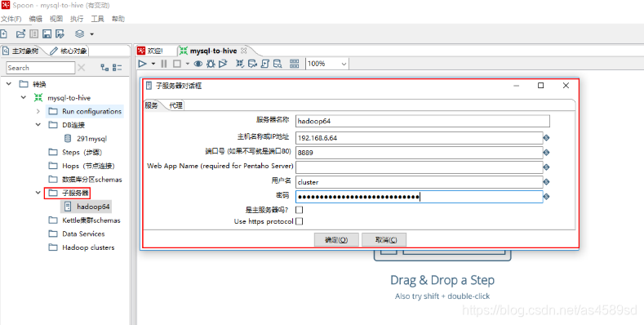644x325 pixels.
Task: Click the expand tree icon
Action: coord(104,68)
